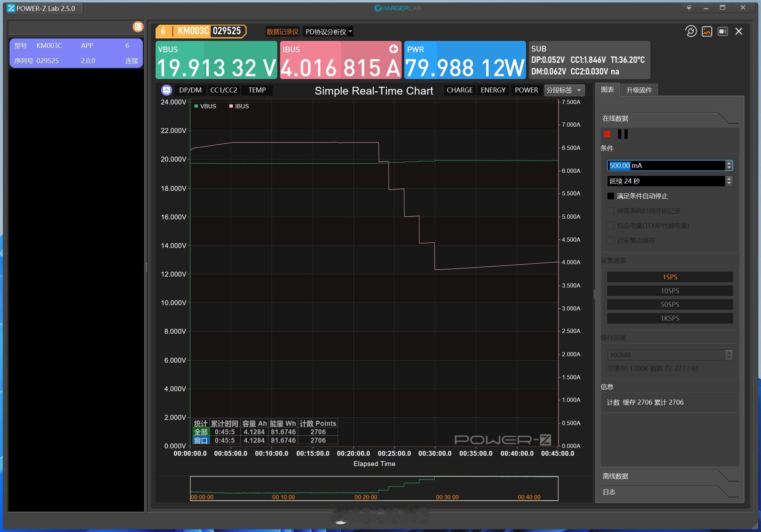Switch to the 升级固件 tab
761x532 pixels.
[639, 90]
